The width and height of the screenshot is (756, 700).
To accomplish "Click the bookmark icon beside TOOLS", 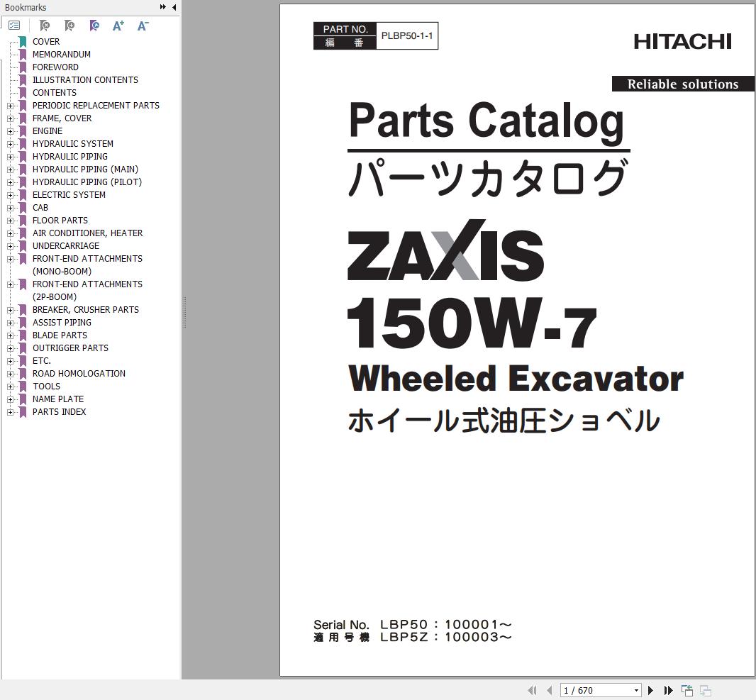I will tap(23, 386).
